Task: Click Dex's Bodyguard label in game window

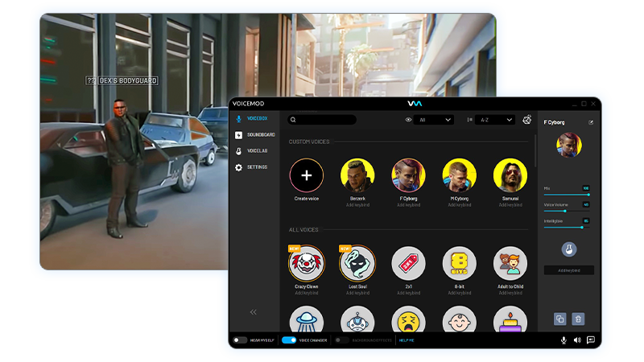Action: 128,81
